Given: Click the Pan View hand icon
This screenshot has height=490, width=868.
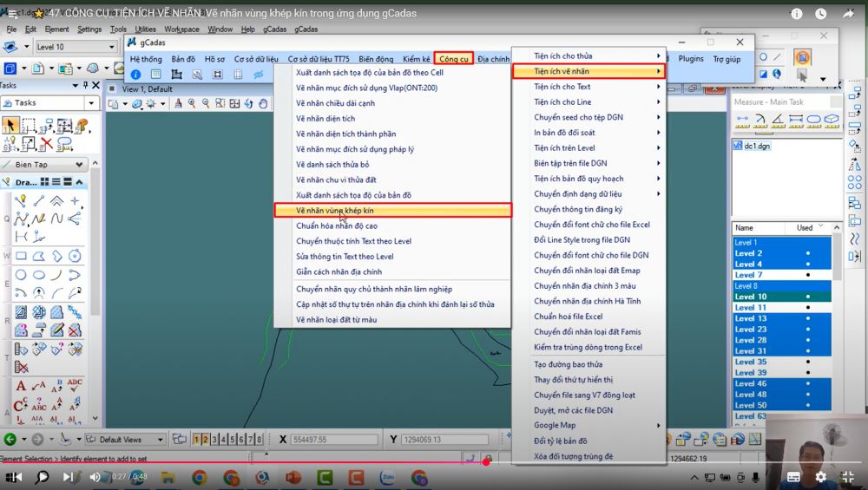Looking at the screenshot, I should 263,103.
